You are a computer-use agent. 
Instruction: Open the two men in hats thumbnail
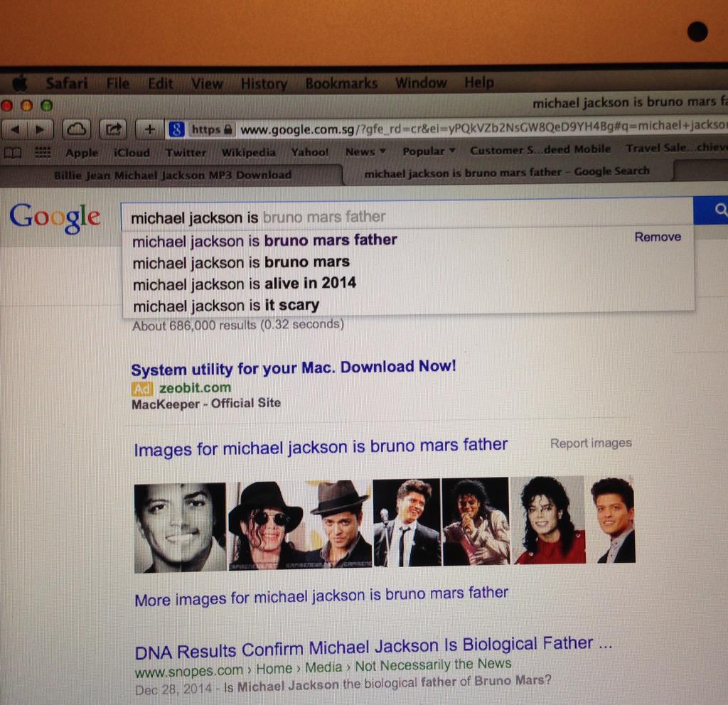tap(300, 525)
